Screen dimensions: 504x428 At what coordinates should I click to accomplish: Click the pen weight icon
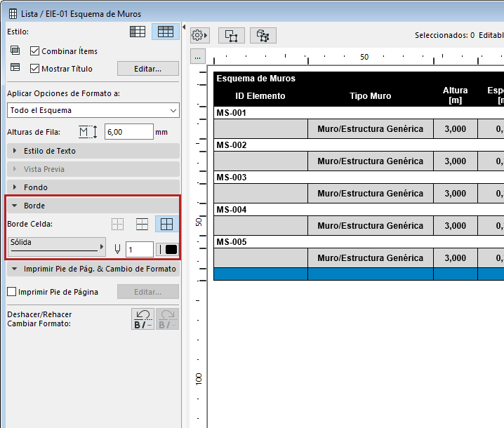click(117, 249)
